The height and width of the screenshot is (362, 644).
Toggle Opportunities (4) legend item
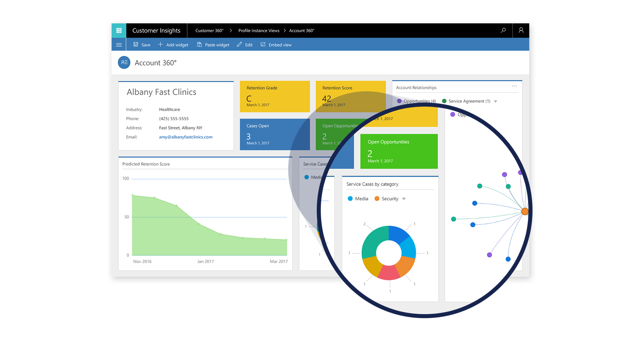point(416,101)
